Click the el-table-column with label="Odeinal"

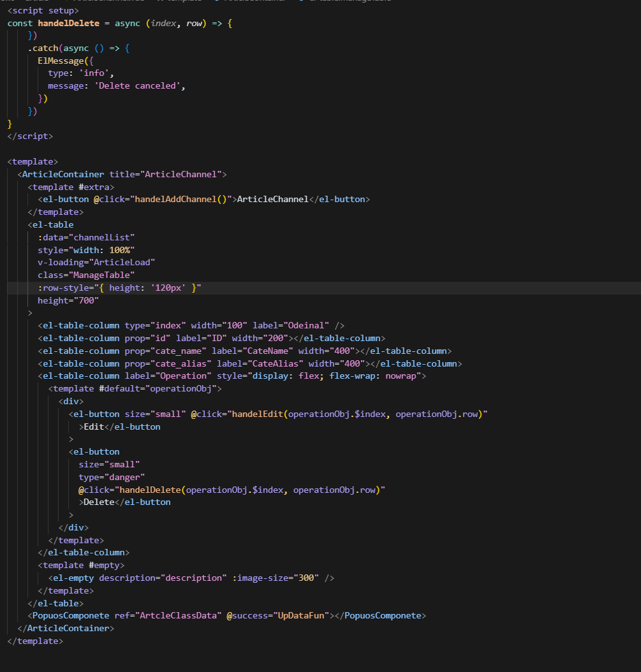pyautogui.click(x=191, y=326)
